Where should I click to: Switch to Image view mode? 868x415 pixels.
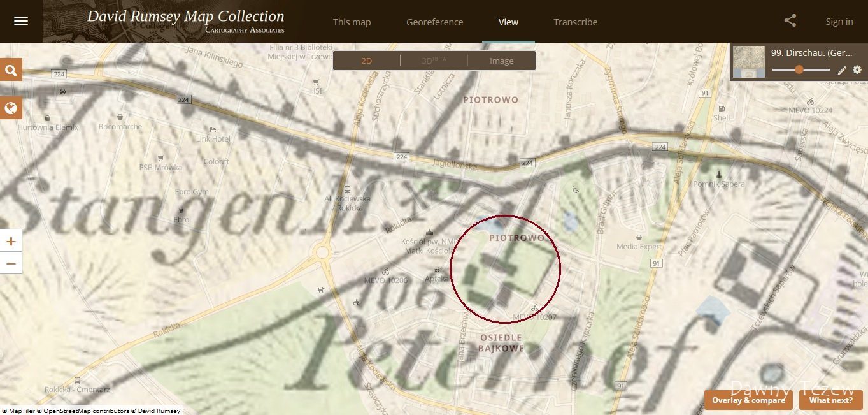point(501,61)
